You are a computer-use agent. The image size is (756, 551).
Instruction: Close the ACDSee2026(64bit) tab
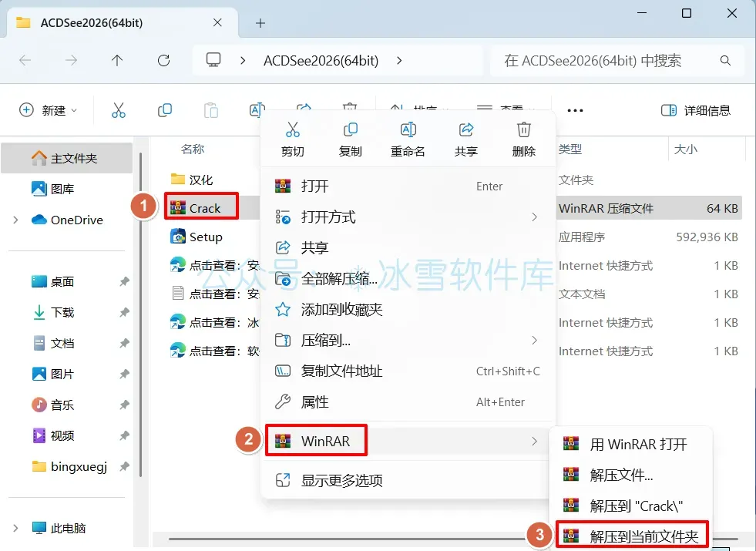pyautogui.click(x=217, y=22)
